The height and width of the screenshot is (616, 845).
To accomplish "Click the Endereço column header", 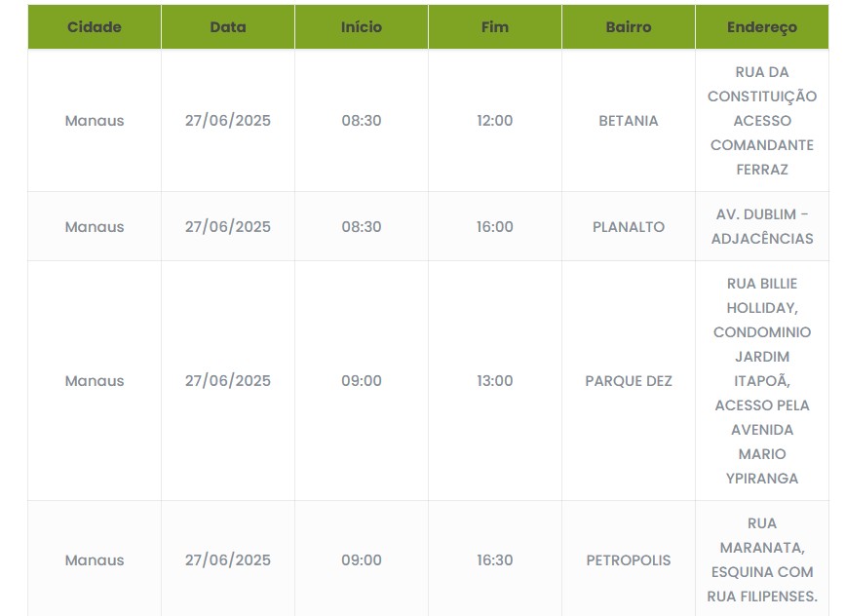I will (762, 27).
